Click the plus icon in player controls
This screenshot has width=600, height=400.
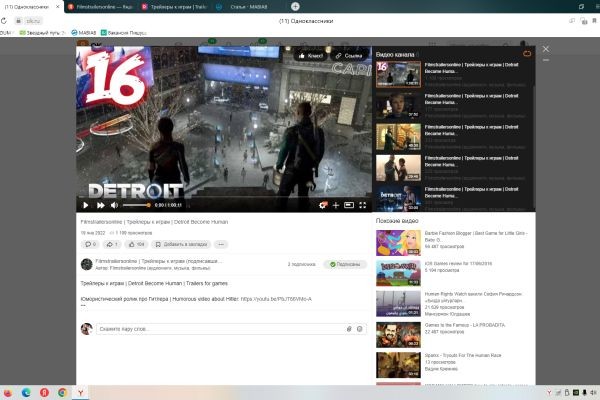336,206
